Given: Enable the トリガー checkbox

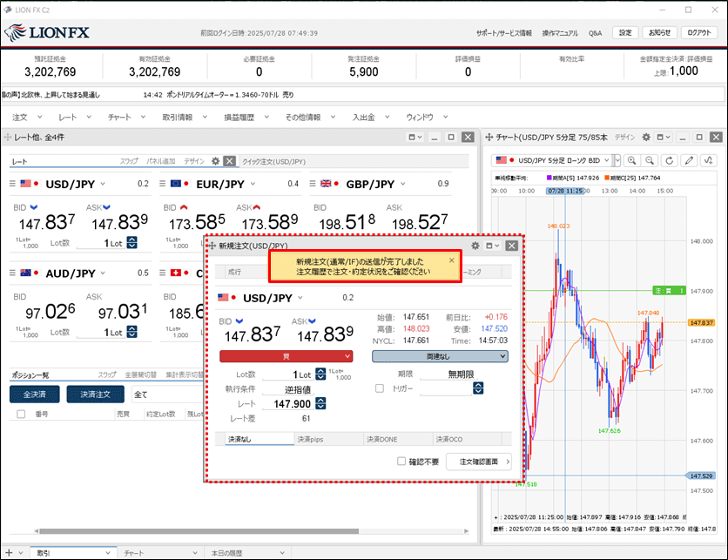Looking at the screenshot, I should click(x=380, y=388).
